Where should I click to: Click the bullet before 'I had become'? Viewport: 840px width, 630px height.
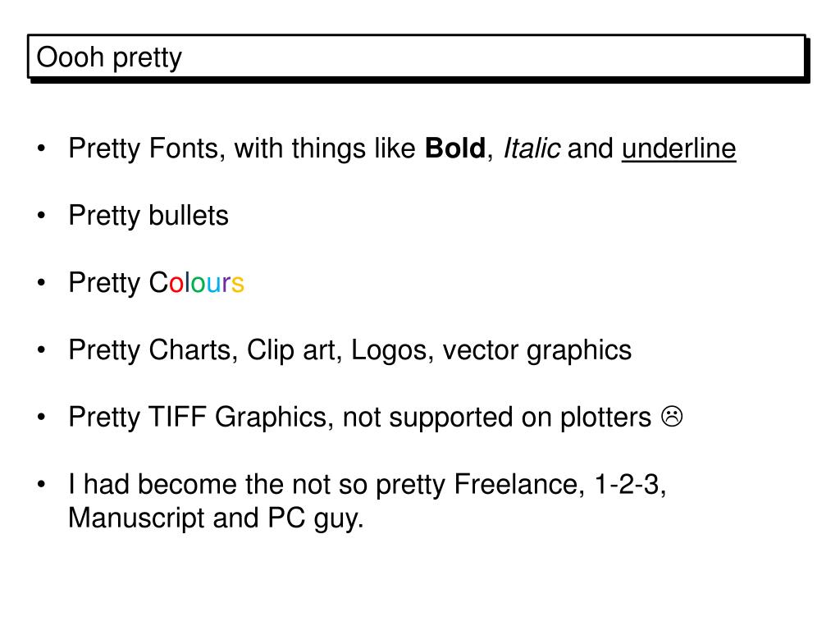[x=42, y=485]
